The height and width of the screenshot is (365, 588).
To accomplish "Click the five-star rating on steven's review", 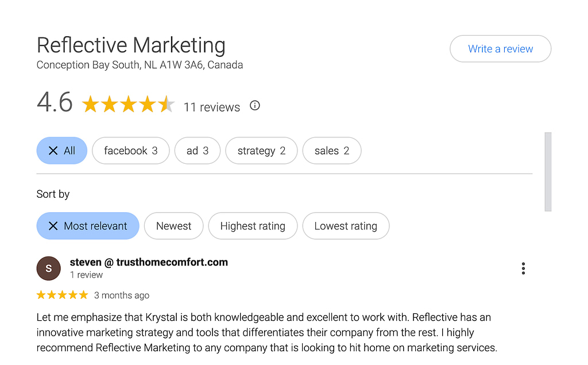I will [x=61, y=294].
